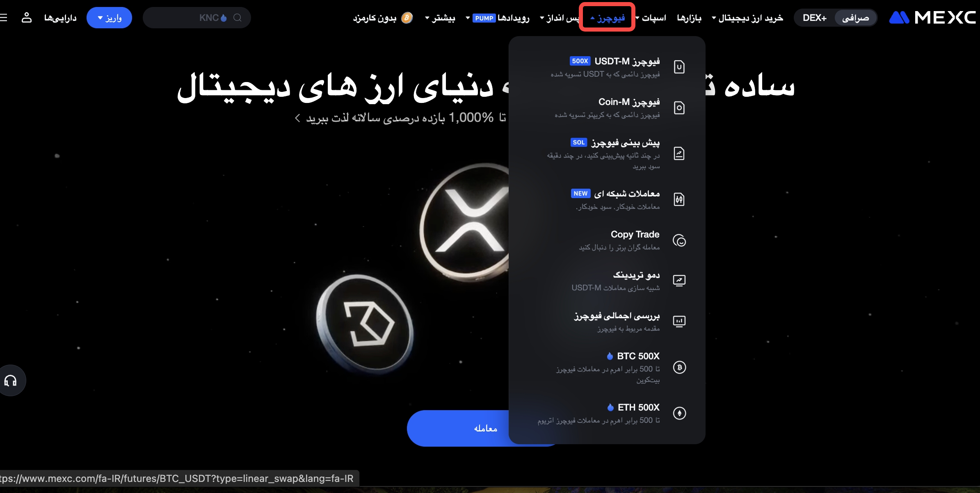The image size is (980, 493).
Task: Click the grid trading candlestick icon
Action: (679, 199)
